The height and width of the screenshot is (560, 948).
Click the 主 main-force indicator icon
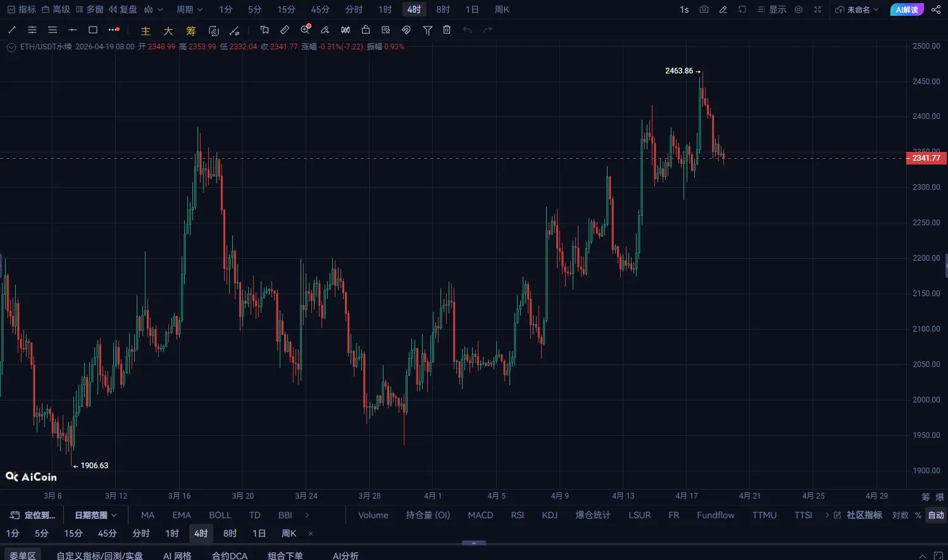click(146, 30)
